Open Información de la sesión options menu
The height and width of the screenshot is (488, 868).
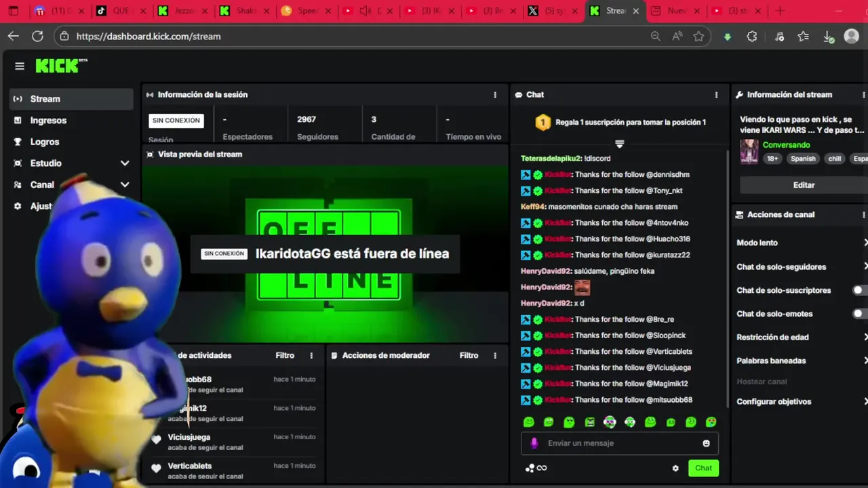tap(495, 95)
